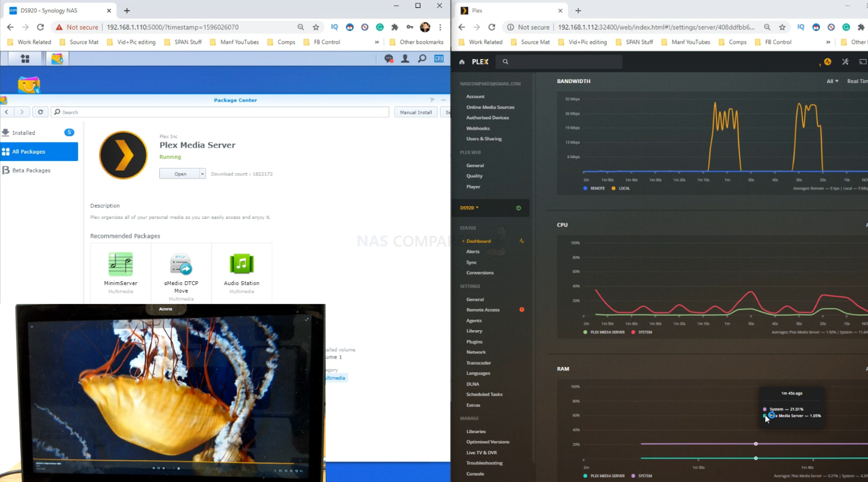The height and width of the screenshot is (482, 868).
Task: Reload the Synology NAS browser tab
Action: (40, 27)
